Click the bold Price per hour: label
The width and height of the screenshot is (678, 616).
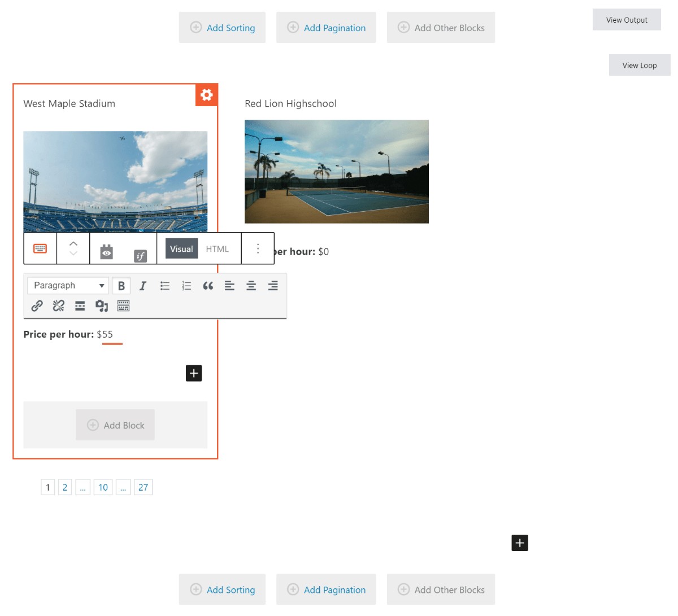click(x=59, y=335)
